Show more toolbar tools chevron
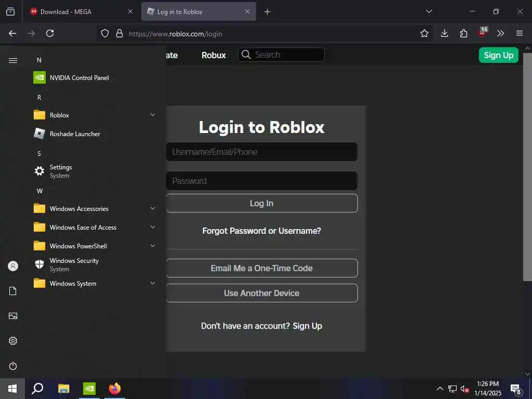This screenshot has width=532, height=399. tap(500, 33)
